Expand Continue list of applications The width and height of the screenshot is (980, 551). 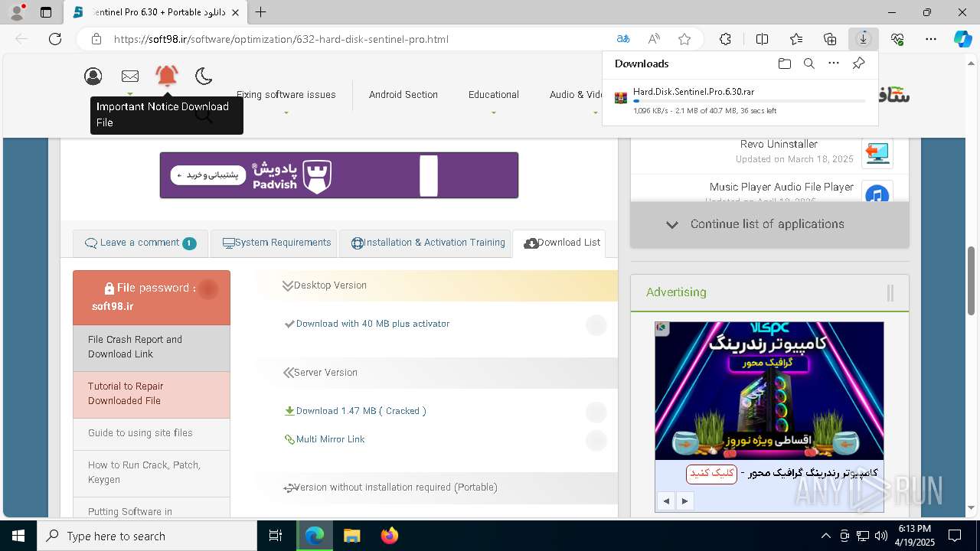point(769,224)
